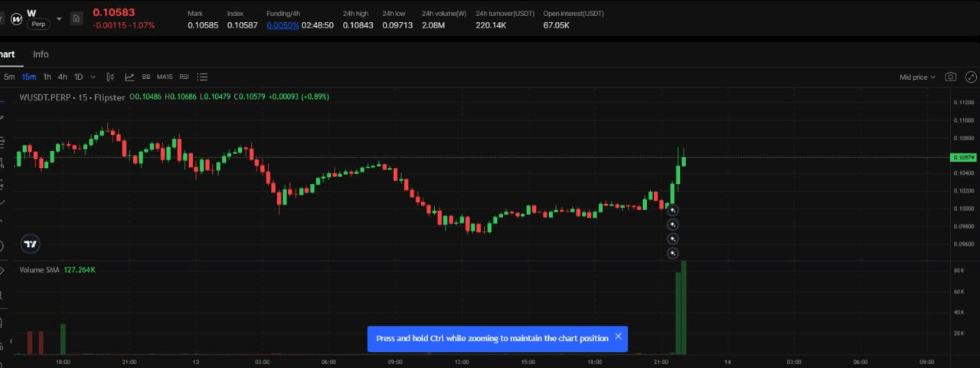The height and width of the screenshot is (368, 980).
Task: Expand more timeframes chevron after 1D
Action: pos(93,77)
